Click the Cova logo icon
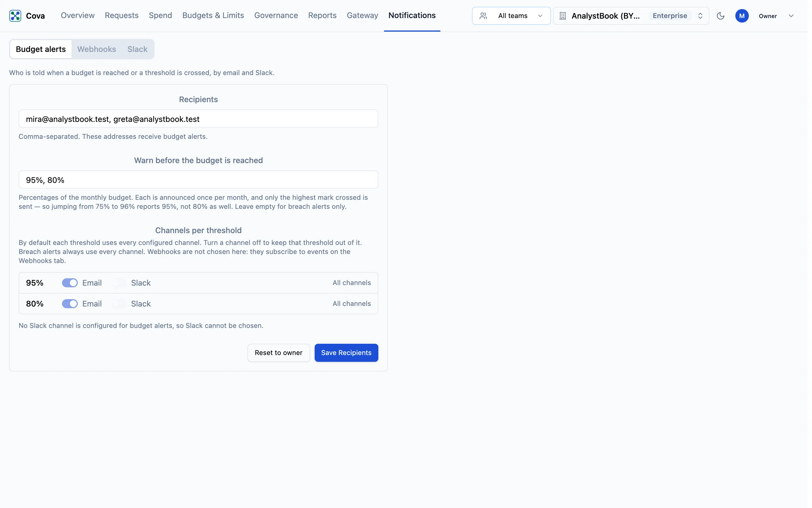812x508 pixels. pyautogui.click(x=15, y=16)
